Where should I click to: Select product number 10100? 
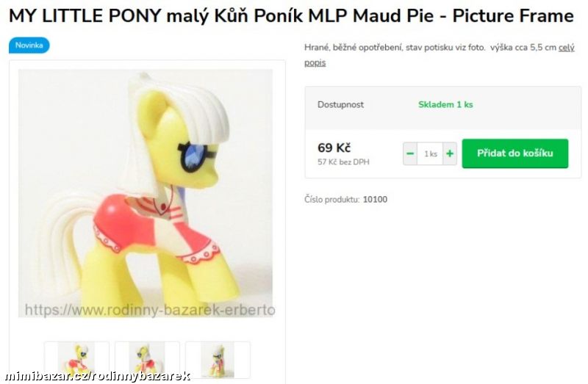tap(375, 199)
